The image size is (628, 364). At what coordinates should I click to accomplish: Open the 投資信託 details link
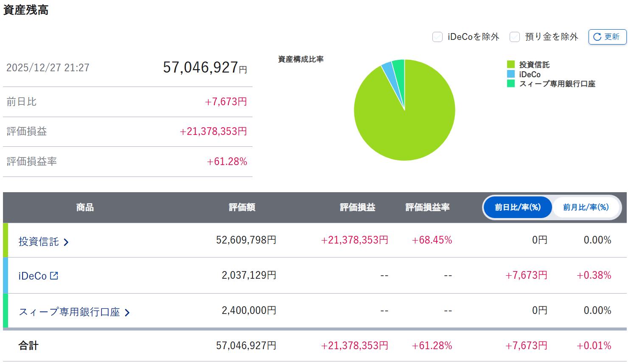click(39, 242)
